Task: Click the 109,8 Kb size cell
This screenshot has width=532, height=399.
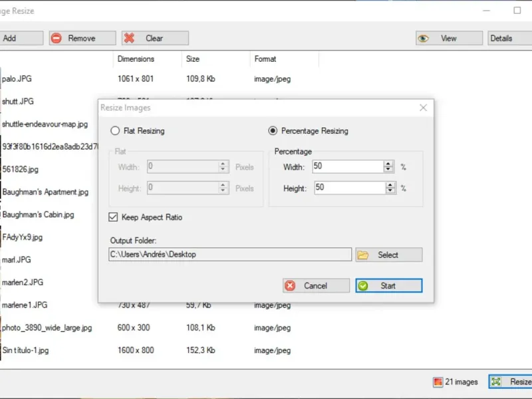Action: pyautogui.click(x=201, y=78)
